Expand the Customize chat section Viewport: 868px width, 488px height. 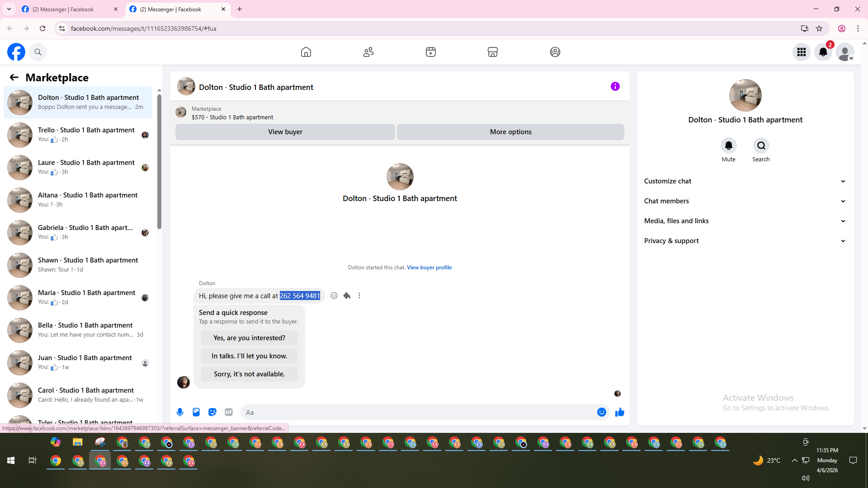(745, 181)
